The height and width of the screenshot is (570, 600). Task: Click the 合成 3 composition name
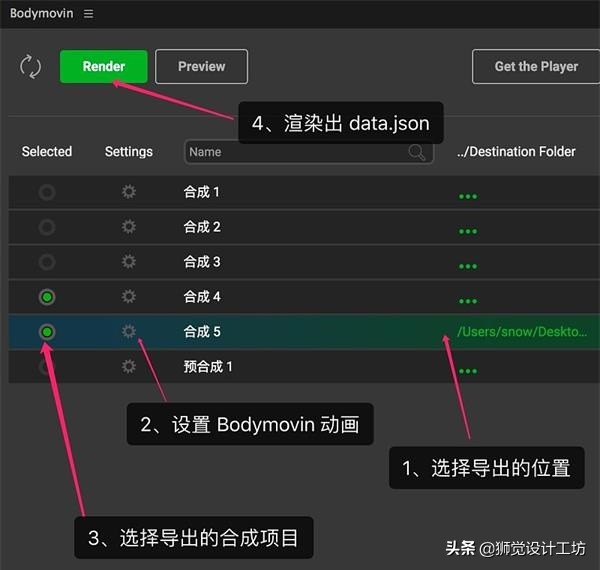tap(202, 262)
